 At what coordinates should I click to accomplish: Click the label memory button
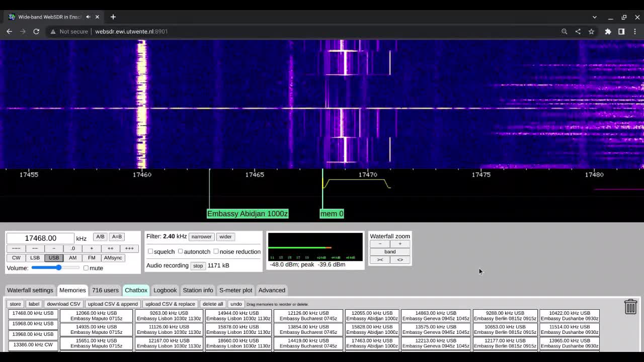tap(34, 304)
